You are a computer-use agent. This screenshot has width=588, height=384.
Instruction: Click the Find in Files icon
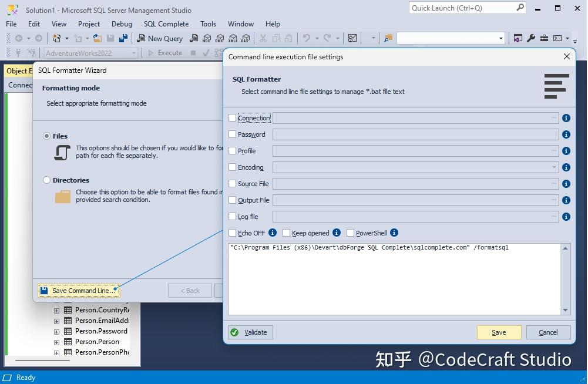[388, 38]
